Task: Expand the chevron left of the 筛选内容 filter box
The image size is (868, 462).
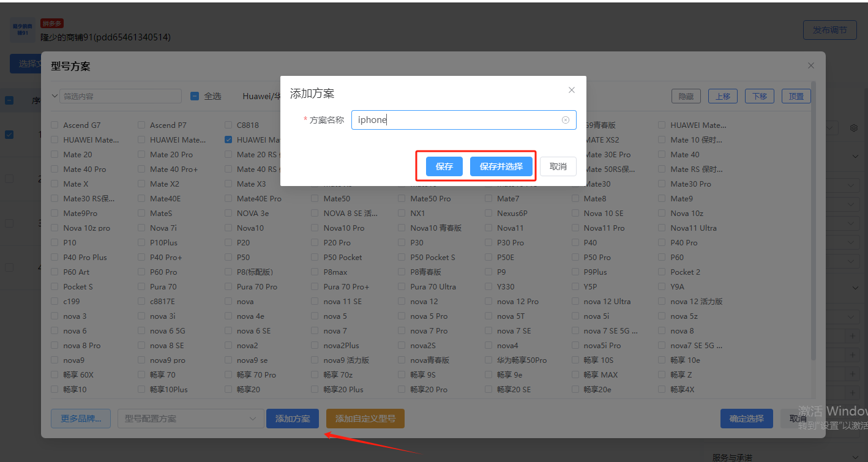Action: click(54, 96)
